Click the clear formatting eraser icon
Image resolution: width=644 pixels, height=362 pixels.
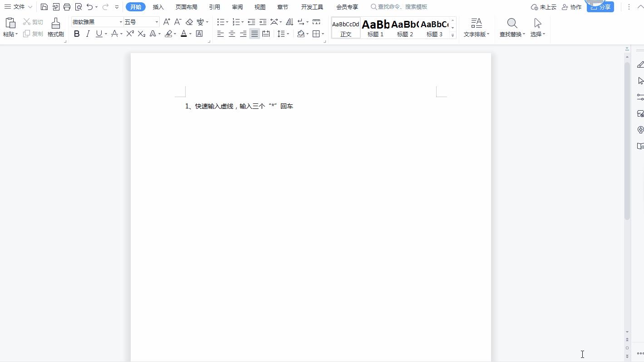(x=189, y=22)
